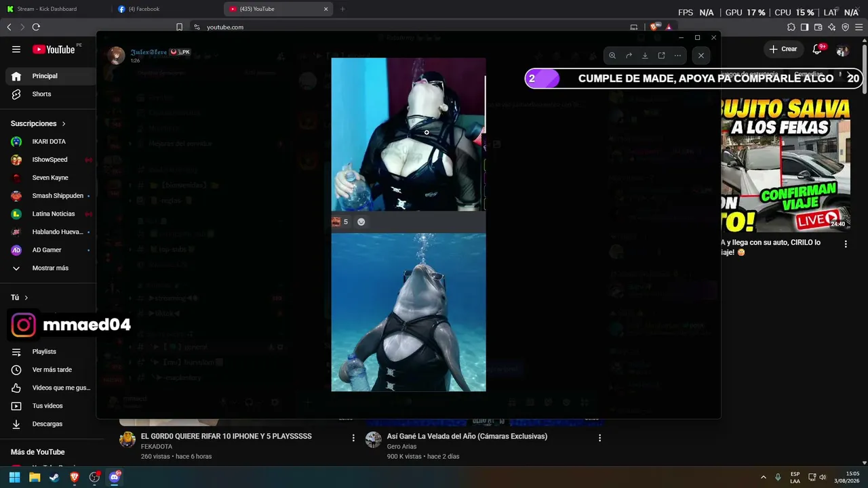
Task: Open the Brave Rewards triangle icon
Action: 669,27
